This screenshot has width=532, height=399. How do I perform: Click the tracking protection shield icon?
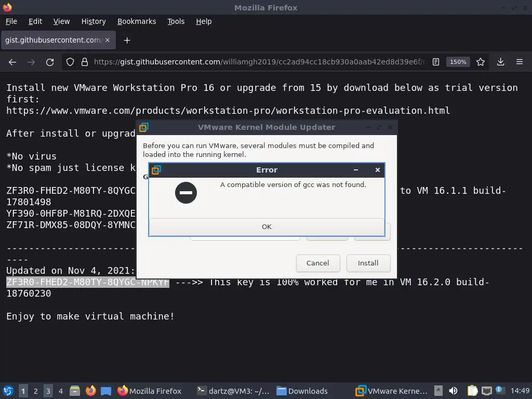tap(70, 62)
